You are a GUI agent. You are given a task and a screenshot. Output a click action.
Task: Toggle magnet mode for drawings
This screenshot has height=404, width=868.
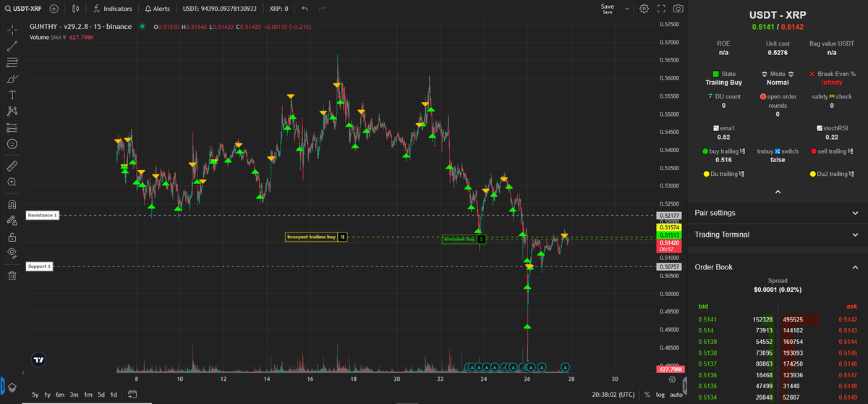click(x=12, y=204)
